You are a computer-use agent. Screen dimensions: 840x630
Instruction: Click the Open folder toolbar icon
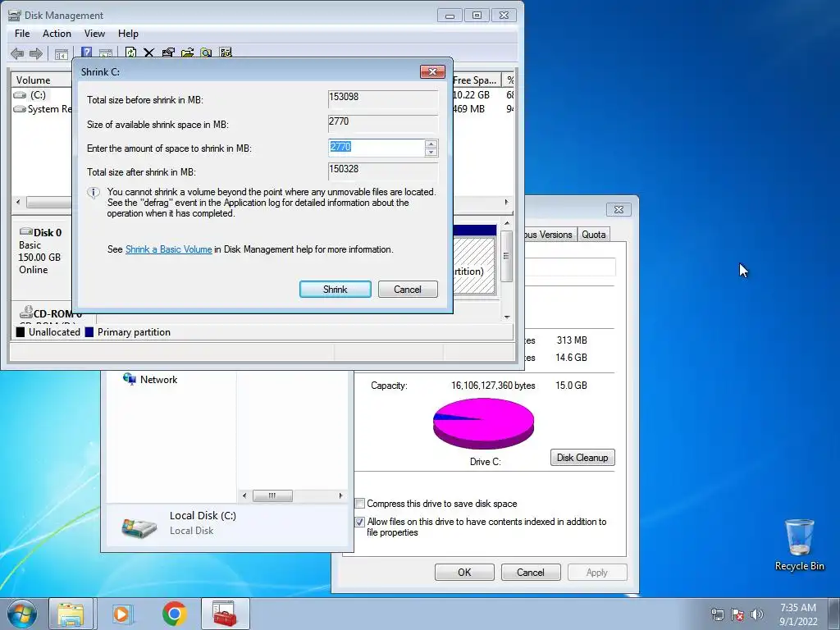[188, 52]
